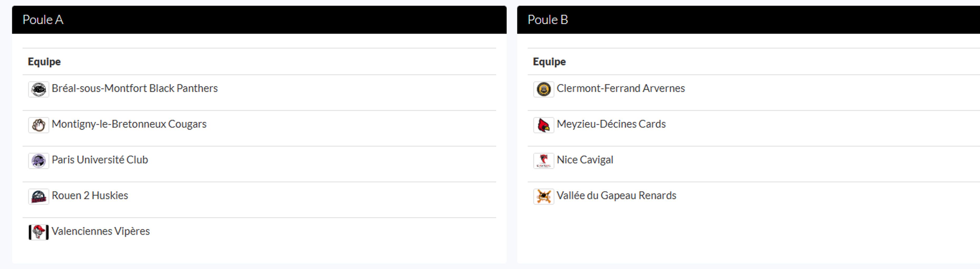The width and height of the screenshot is (980, 269).
Task: Open the Rouen 2 Huskies team link
Action: click(90, 195)
